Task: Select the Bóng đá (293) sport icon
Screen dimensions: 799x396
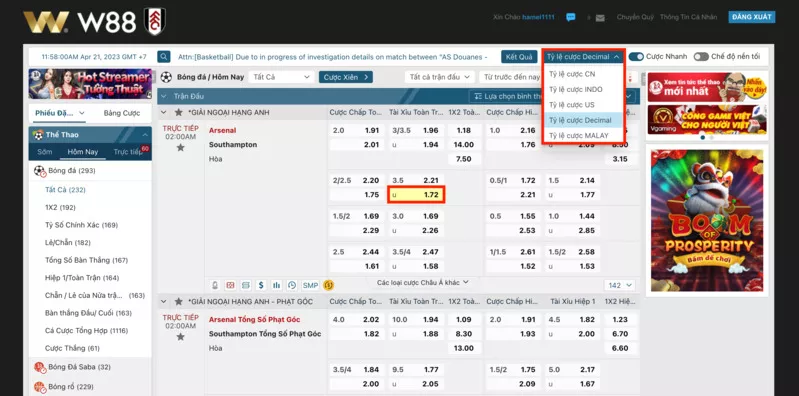Action: point(40,171)
